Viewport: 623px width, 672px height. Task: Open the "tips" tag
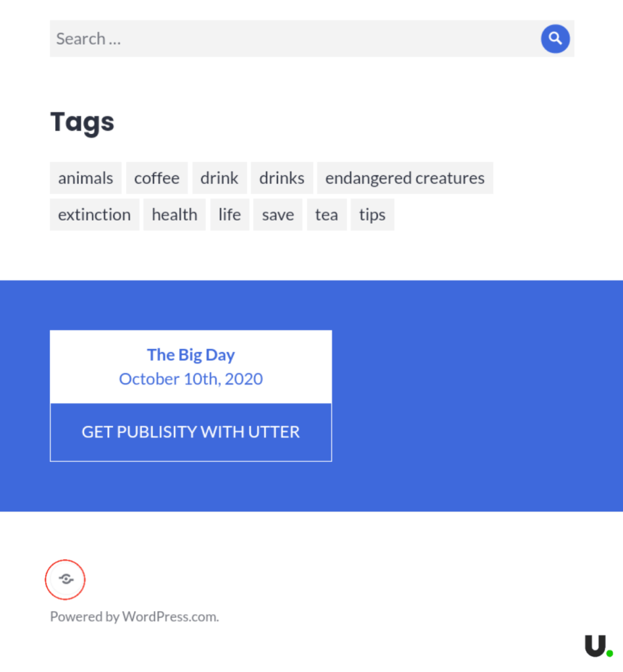372,215
